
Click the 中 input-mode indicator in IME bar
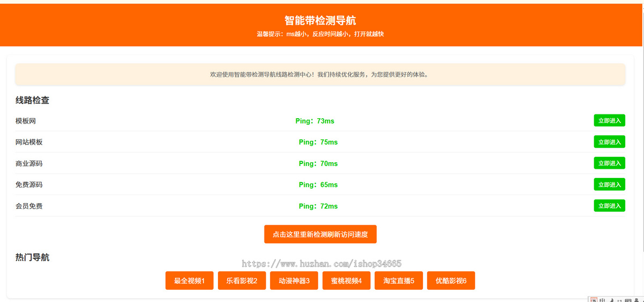pos(603,299)
